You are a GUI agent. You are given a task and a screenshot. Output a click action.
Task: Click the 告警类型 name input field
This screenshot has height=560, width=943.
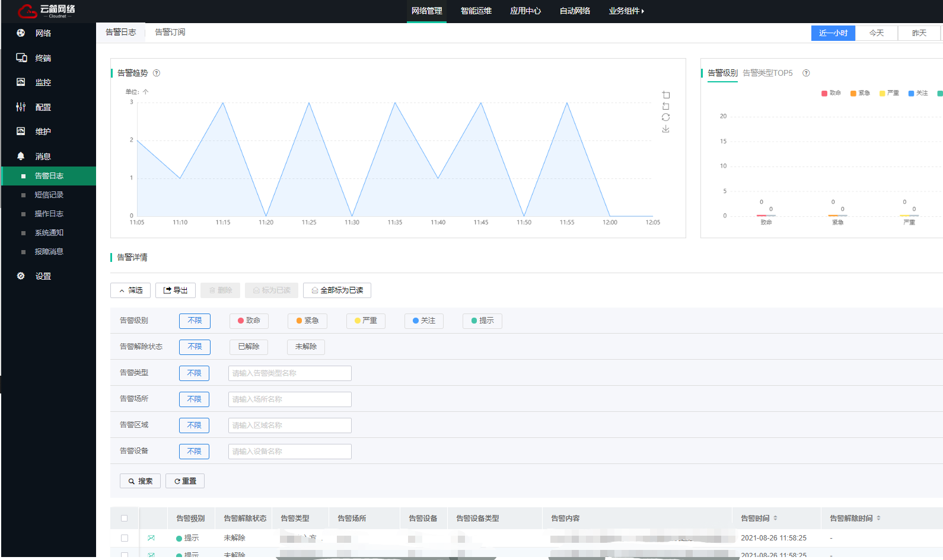[289, 373]
